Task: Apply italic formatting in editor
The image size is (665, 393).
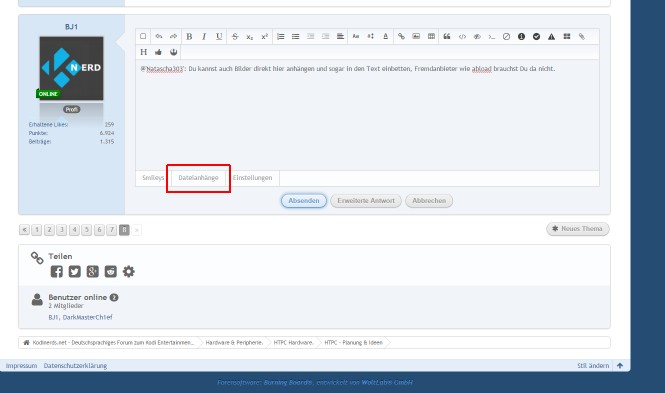Action: 204,36
